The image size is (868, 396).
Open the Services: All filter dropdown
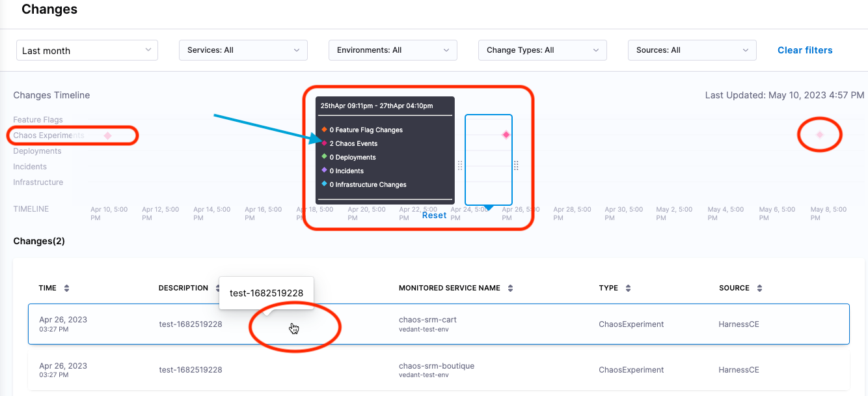tap(243, 49)
